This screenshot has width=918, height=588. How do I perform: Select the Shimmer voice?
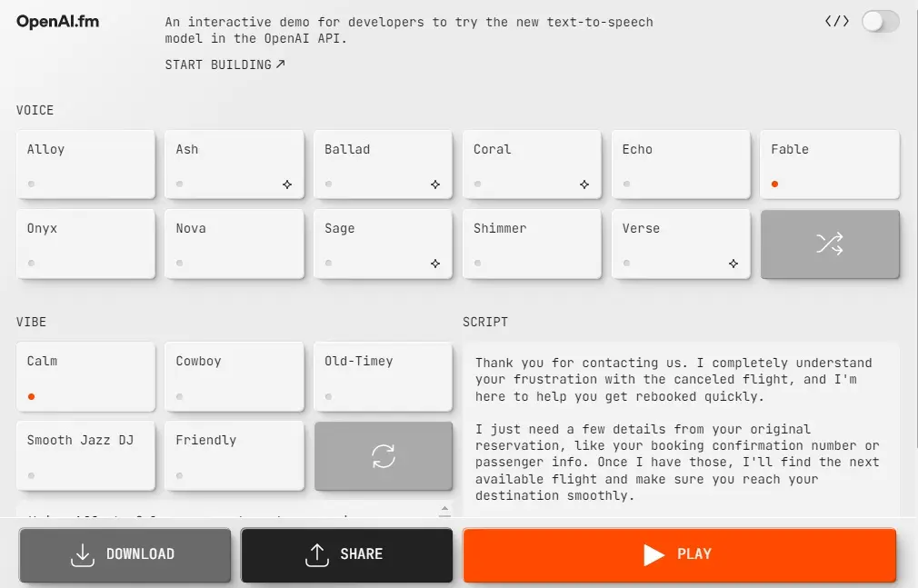[532, 244]
